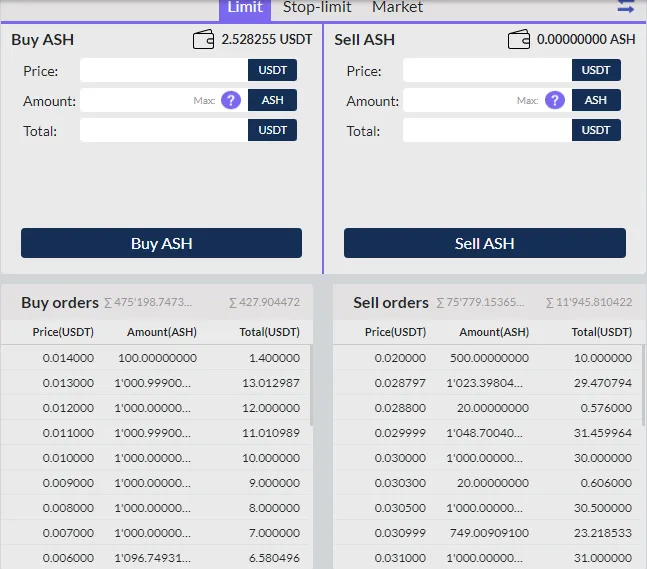Click the Buy ASH button
The image size is (647, 569).
tap(161, 243)
